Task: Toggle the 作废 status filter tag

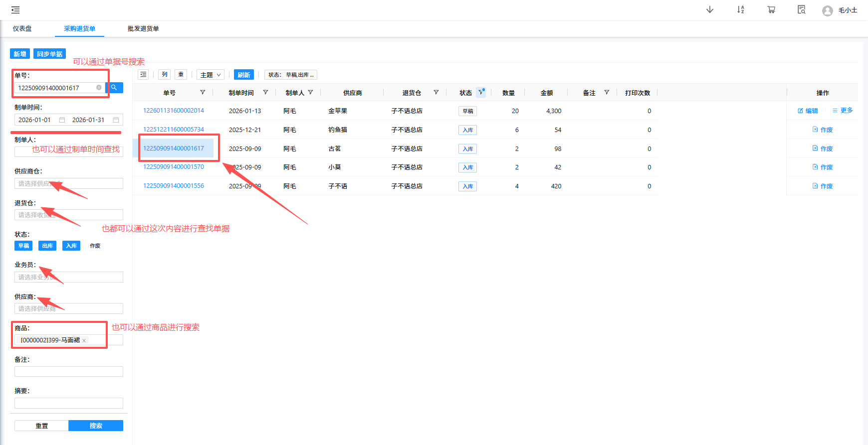Action: 95,246
